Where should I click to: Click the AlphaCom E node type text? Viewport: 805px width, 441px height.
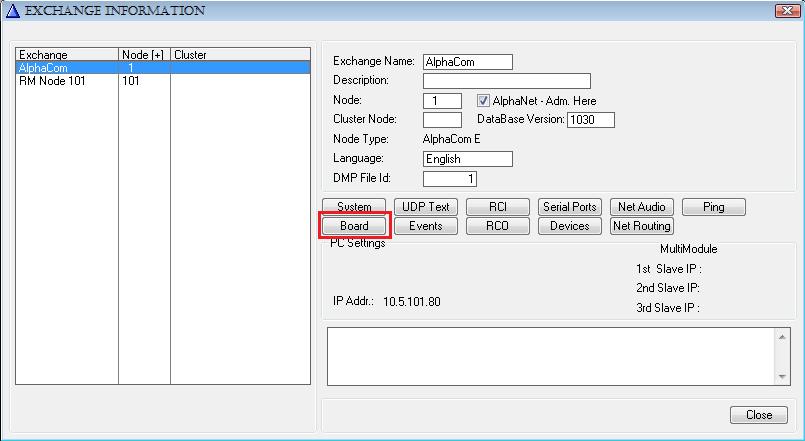coord(451,139)
